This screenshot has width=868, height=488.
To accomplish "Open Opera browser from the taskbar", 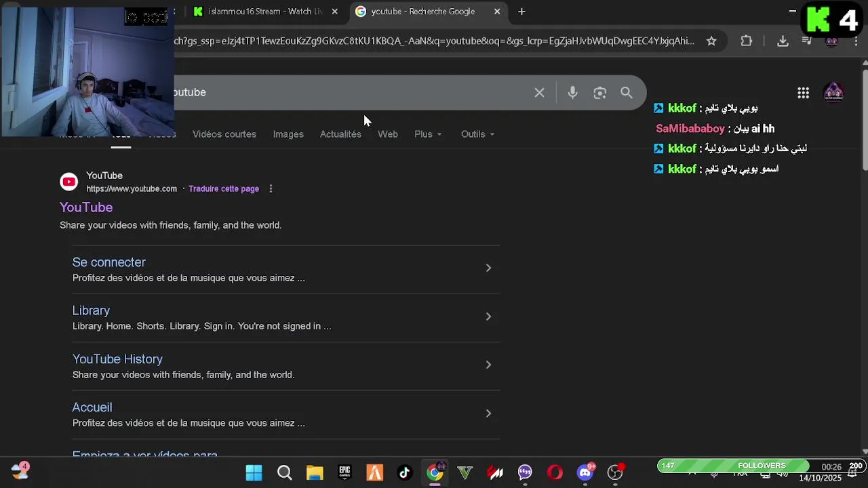I will click(555, 472).
